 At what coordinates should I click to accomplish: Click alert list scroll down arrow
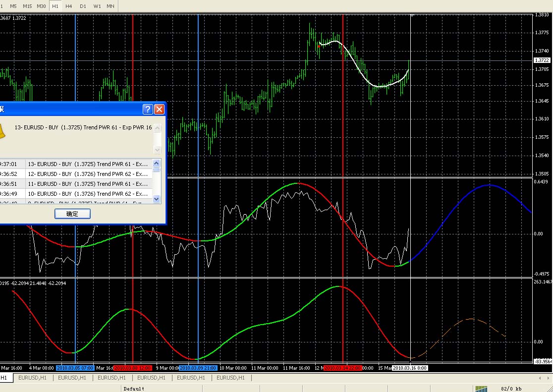click(156, 199)
